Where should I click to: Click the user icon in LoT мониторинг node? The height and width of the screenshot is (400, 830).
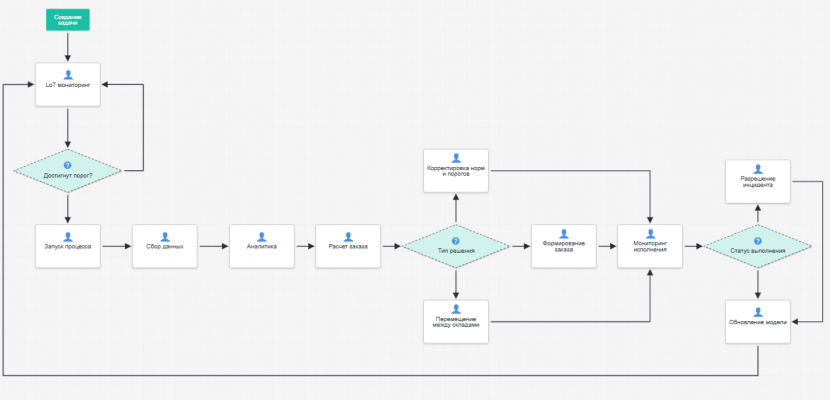(67, 74)
